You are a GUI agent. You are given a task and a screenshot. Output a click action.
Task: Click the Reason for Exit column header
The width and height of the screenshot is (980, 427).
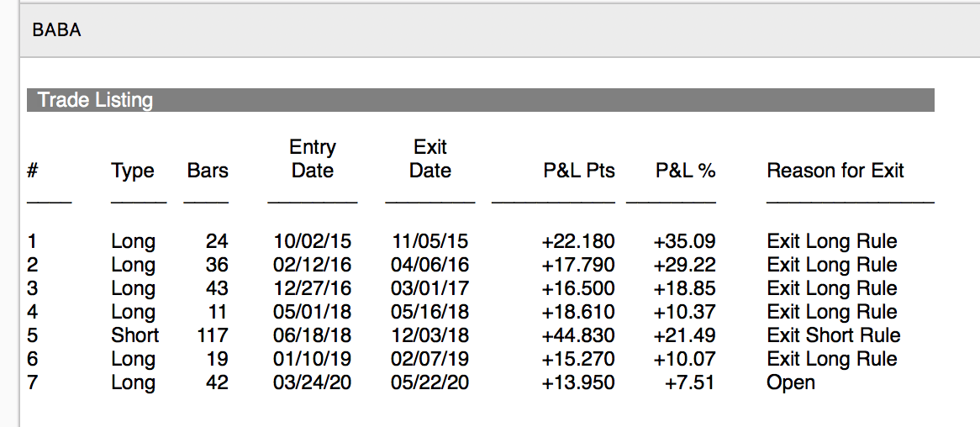pyautogui.click(x=835, y=171)
